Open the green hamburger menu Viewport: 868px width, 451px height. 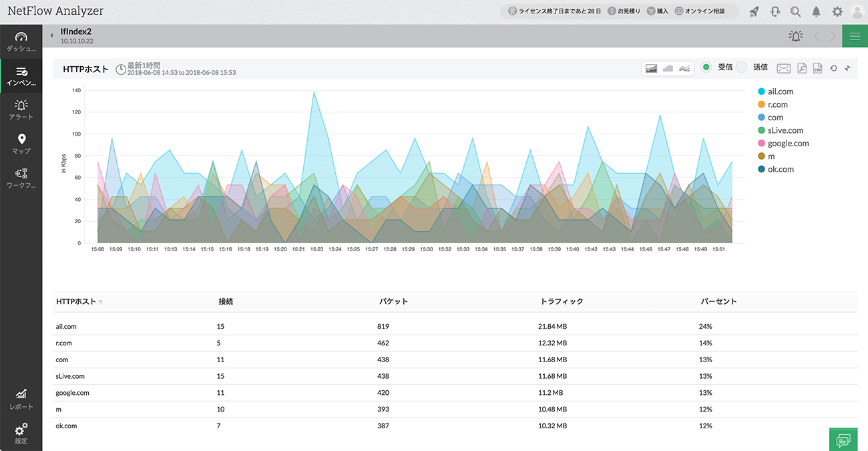[855, 36]
